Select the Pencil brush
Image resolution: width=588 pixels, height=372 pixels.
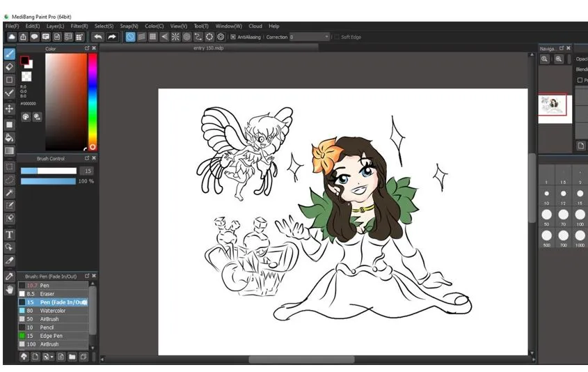[x=54, y=327]
